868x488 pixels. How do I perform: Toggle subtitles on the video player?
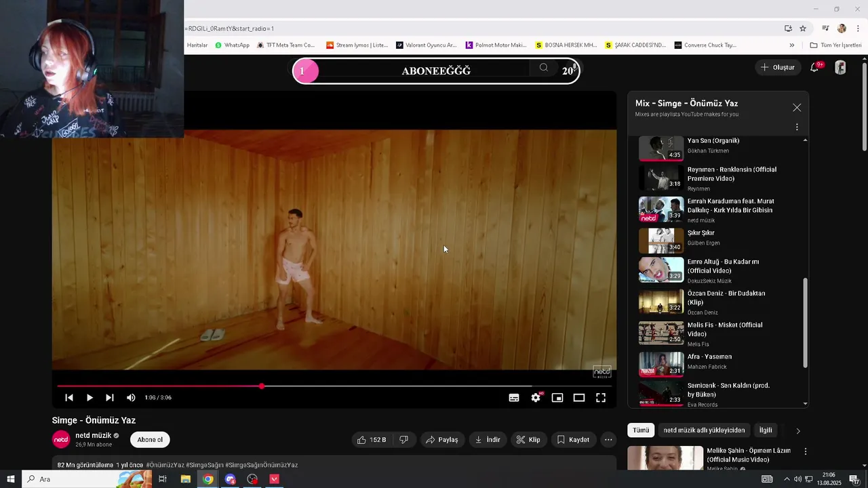[x=514, y=398]
